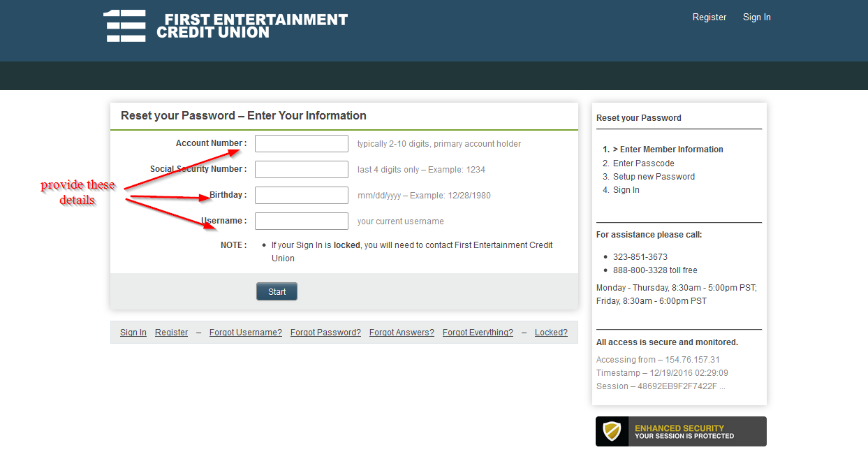Screen dimensions: 868x466
Task: Click the 'Monday - Thursday, 8:30am' hours text
Action: (677, 288)
